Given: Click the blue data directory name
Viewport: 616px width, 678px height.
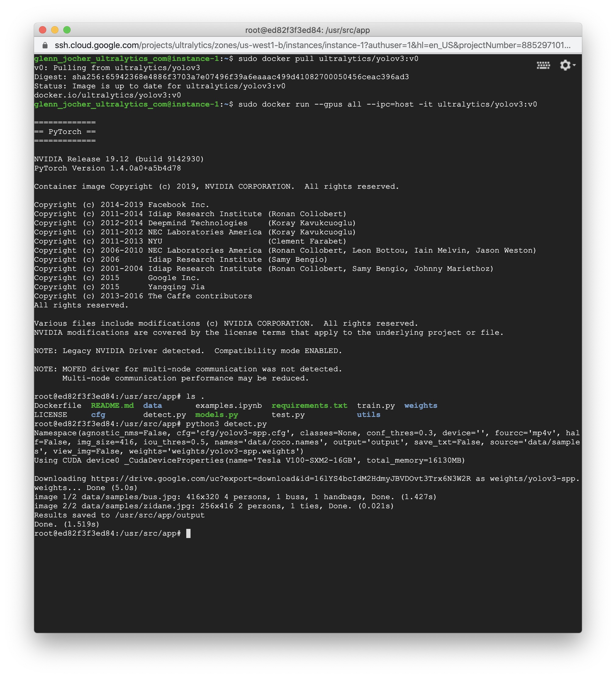Looking at the screenshot, I should coord(152,406).
